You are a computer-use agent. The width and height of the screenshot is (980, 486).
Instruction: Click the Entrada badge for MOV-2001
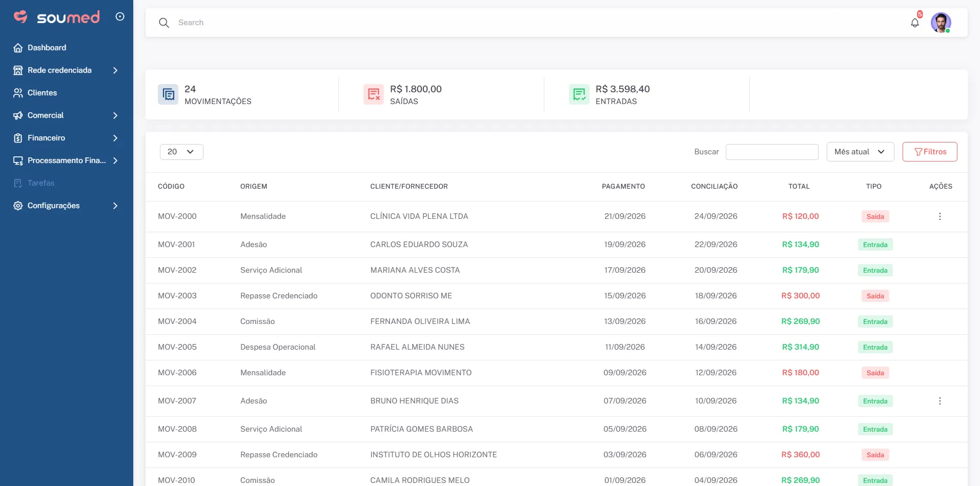coord(875,245)
